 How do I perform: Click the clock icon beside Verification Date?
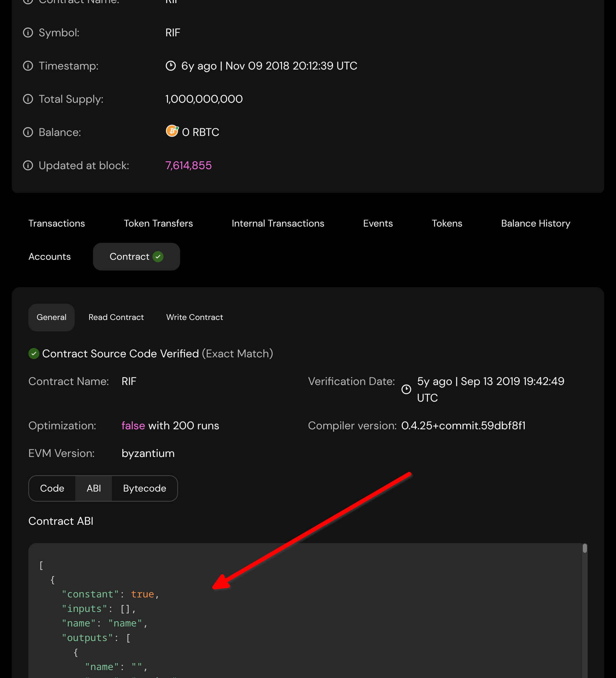click(406, 390)
